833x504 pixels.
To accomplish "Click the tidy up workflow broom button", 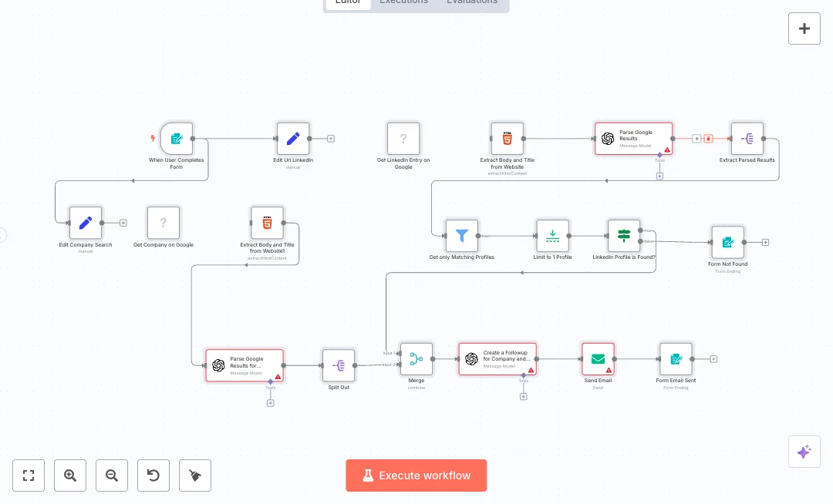I will click(195, 475).
